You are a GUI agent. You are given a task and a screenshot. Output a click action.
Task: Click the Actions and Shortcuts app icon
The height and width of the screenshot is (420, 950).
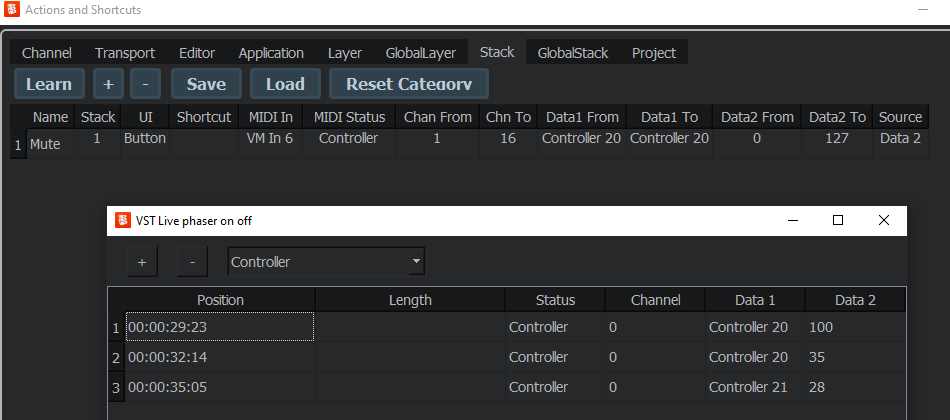[12, 10]
